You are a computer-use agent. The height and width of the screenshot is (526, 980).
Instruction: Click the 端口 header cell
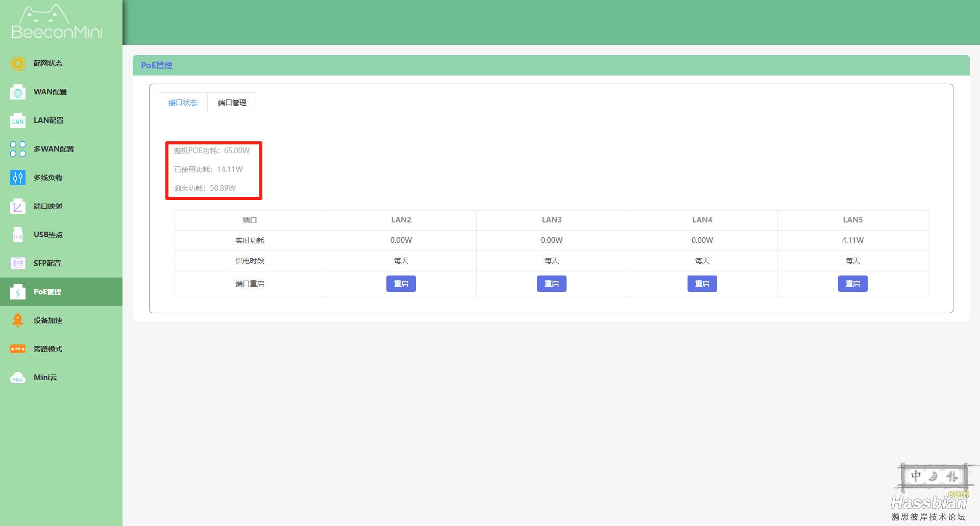(250, 220)
